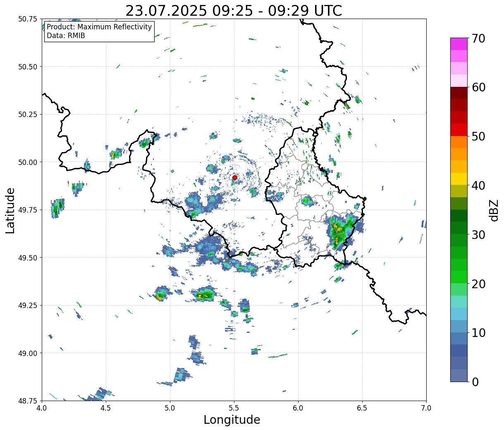Image resolution: width=504 pixels, height=430 pixels.
Task: Click the colorbar tick label 50
Action: pyautogui.click(x=478, y=136)
